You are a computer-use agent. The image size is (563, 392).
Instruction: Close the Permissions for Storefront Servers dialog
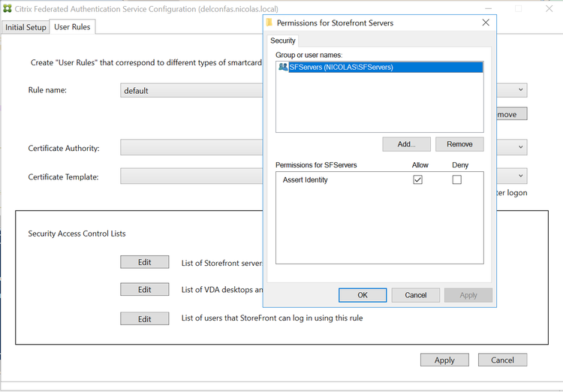pyautogui.click(x=486, y=23)
